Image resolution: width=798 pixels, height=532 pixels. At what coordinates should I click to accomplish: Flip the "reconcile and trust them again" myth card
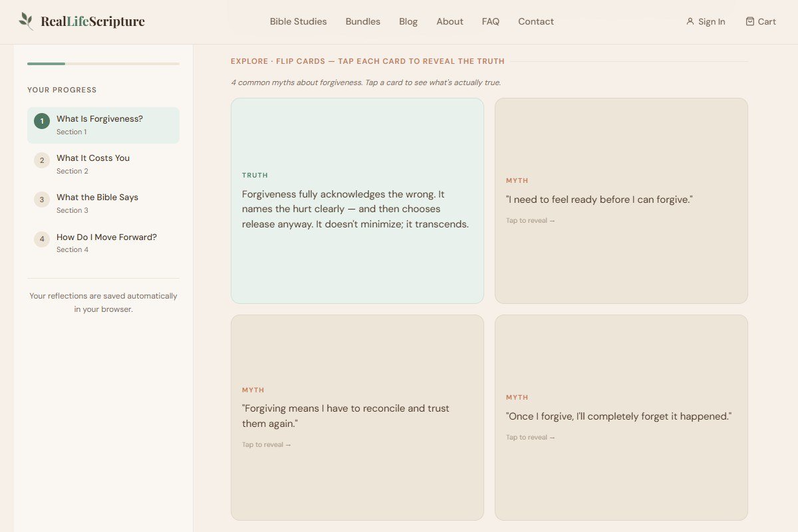[x=357, y=418]
